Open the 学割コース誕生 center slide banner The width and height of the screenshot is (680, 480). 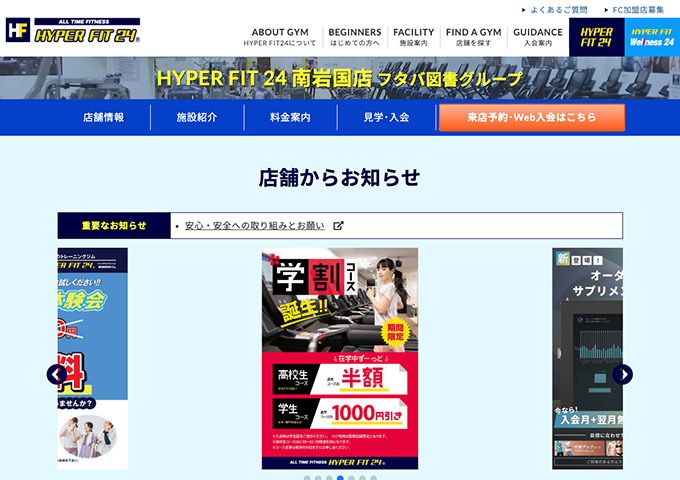pyautogui.click(x=340, y=359)
